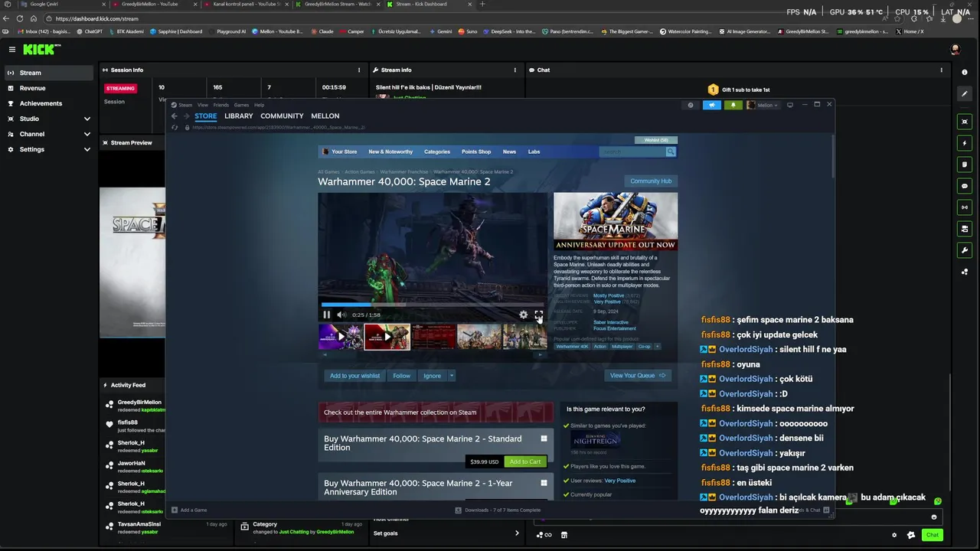Open Session Info panel options menu
Image resolution: width=980 pixels, height=551 pixels.
[361, 70]
